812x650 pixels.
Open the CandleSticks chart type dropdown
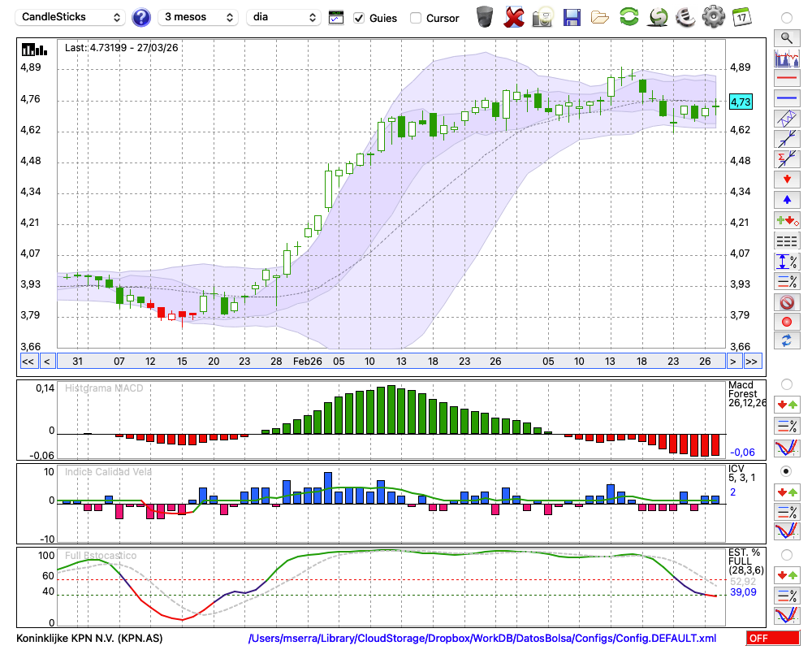(71, 17)
